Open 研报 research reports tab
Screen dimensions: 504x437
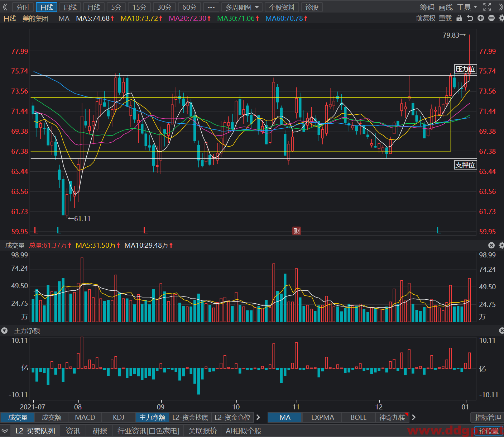point(100,431)
